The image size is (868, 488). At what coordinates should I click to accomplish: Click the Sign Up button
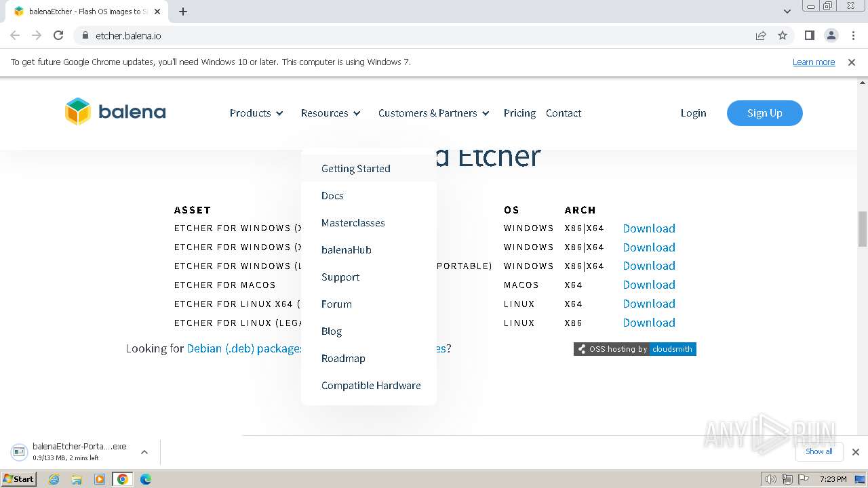[x=765, y=113]
